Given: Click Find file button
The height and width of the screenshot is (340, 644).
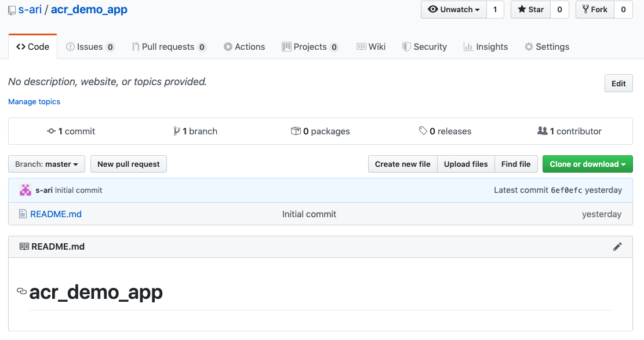Looking at the screenshot, I should tap(516, 164).
